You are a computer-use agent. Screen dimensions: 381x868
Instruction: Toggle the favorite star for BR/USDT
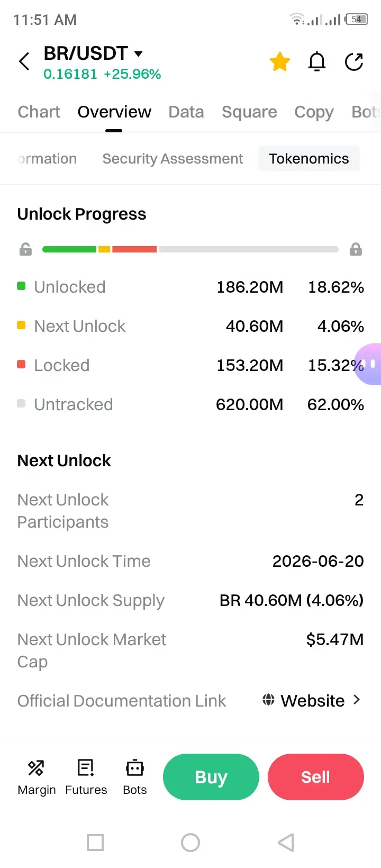279,62
